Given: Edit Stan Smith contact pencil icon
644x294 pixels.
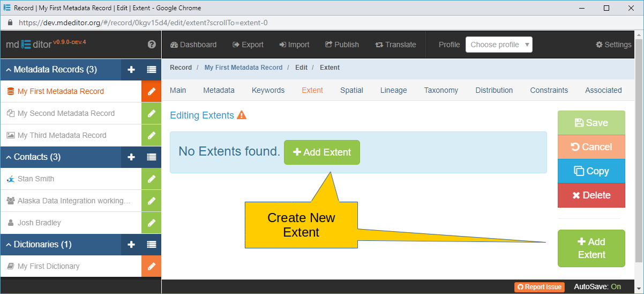Looking at the screenshot, I should point(151,179).
